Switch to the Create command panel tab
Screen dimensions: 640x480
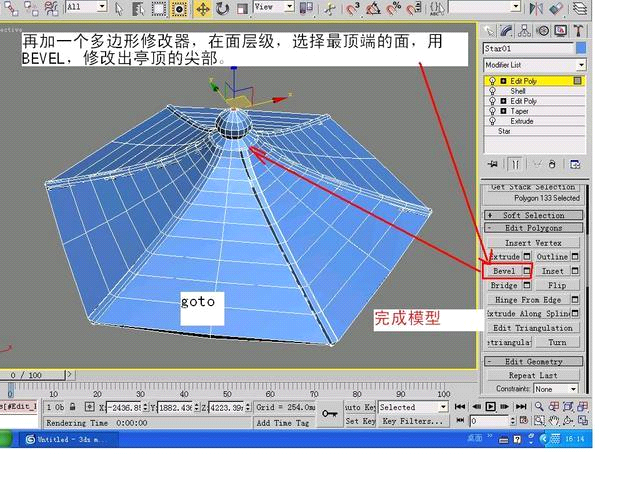(x=488, y=31)
